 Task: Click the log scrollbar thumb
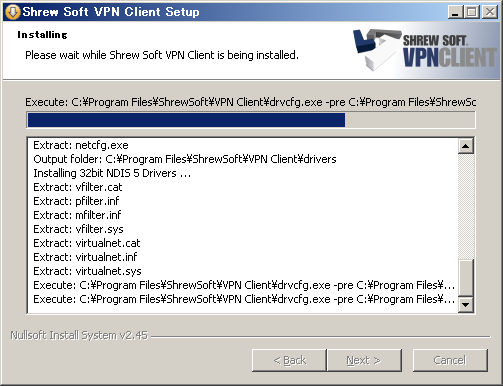point(466,278)
